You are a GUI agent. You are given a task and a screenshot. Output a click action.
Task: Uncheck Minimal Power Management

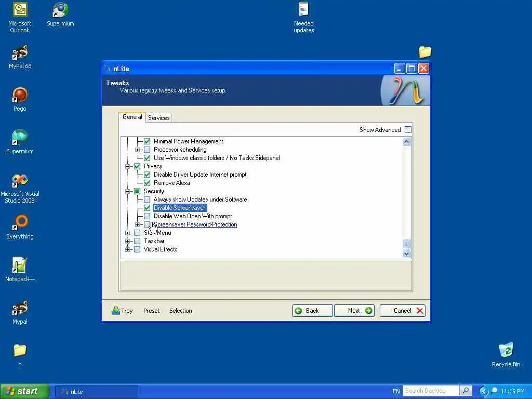coord(147,141)
